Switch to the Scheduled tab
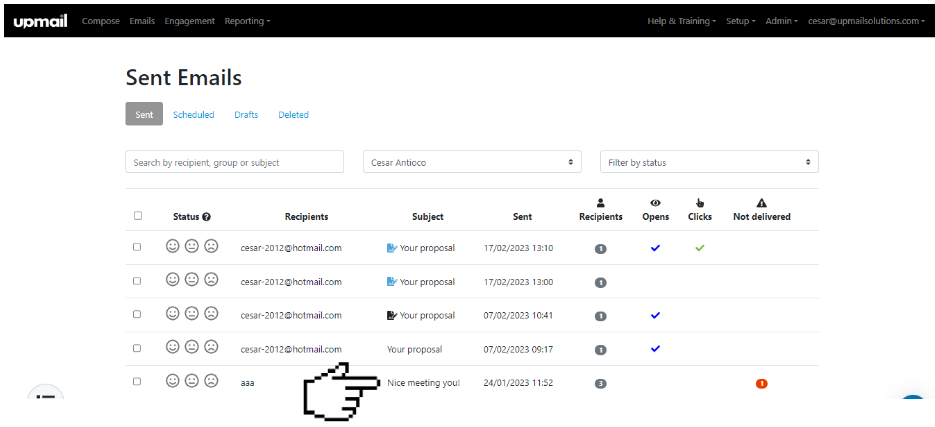Screen dimensions: 935x427 193,115
